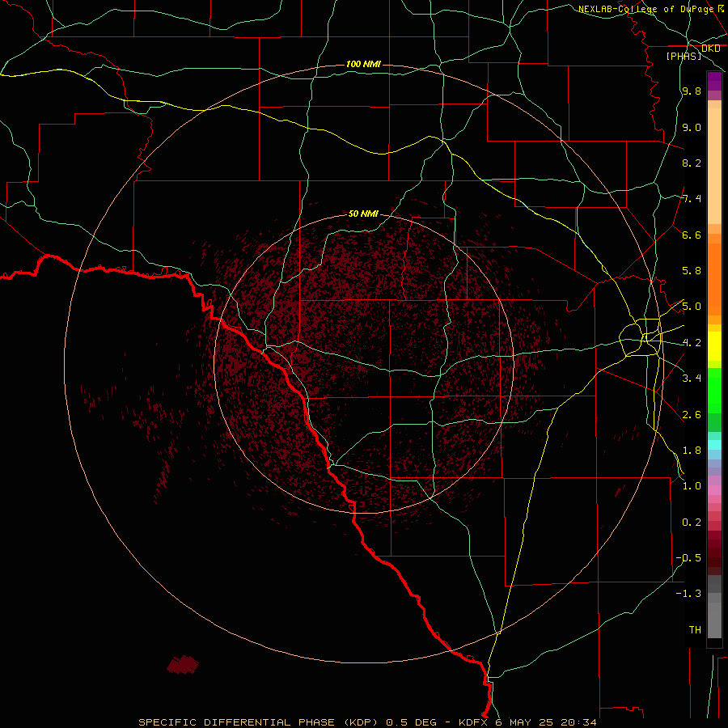Click the 3.4 legend value

(x=692, y=379)
